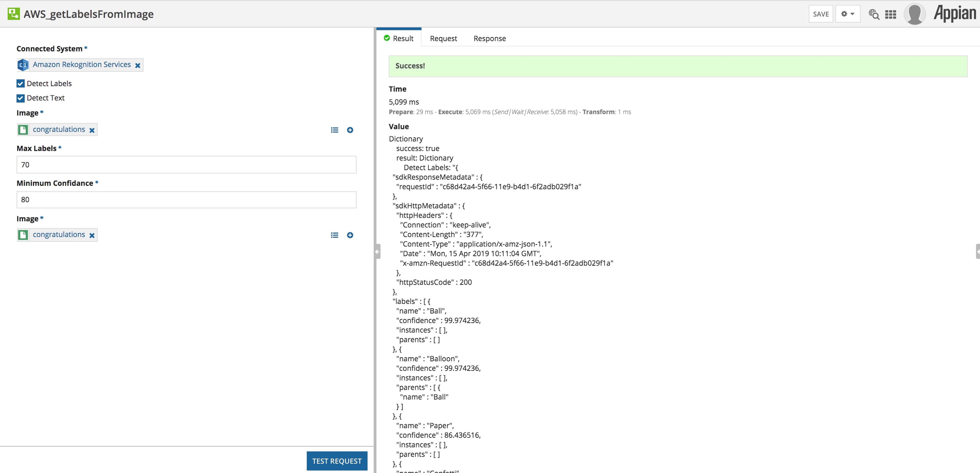Screen dimensions: 980x473
Task: Click the integration object icon beside AWS_getLabelsFromImage
Action: (14, 14)
